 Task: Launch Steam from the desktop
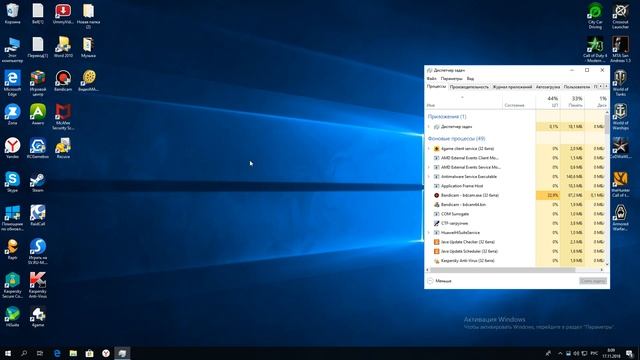(x=38, y=182)
